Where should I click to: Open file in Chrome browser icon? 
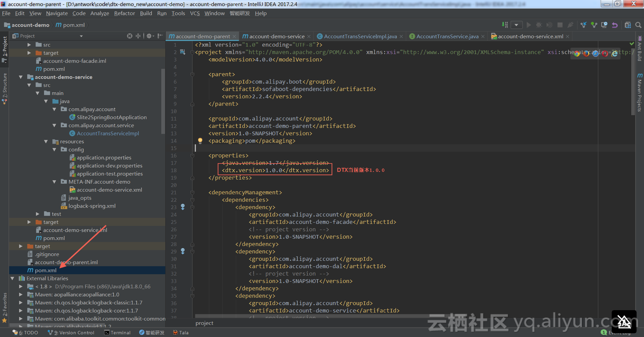click(x=577, y=54)
